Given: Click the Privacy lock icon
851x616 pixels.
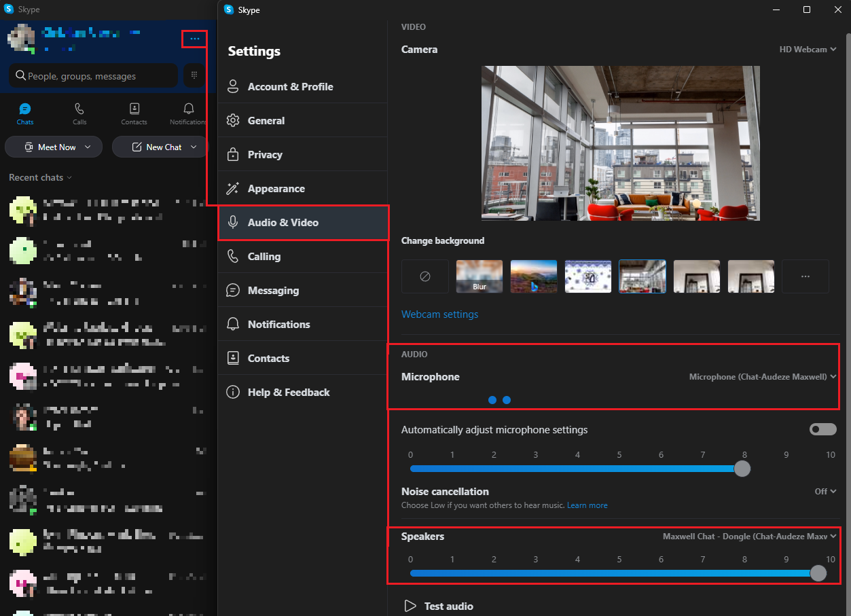Looking at the screenshot, I should click(233, 155).
